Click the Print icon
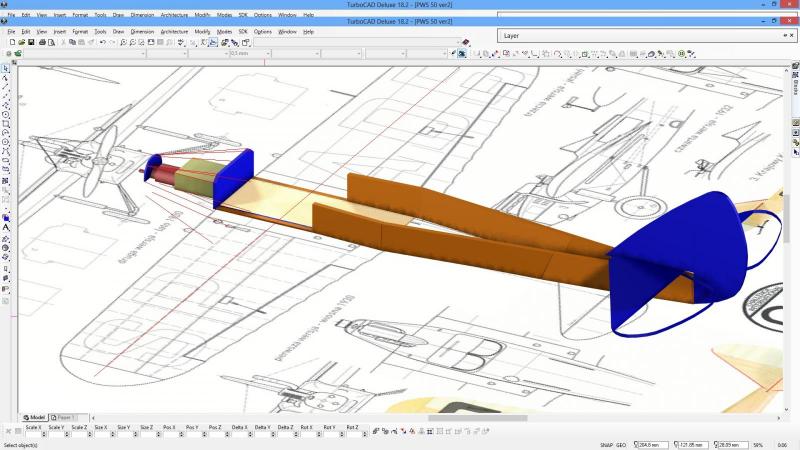800x450 pixels. (42, 42)
